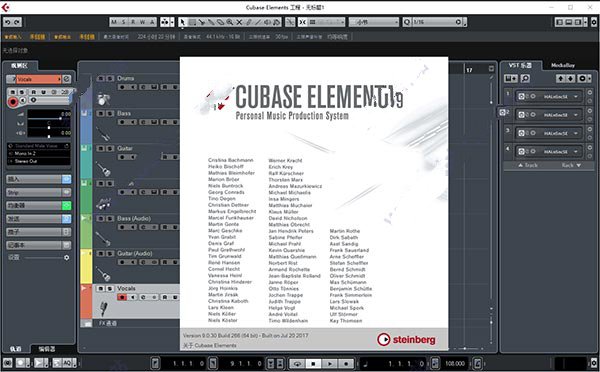
Task: Switch to the MediaBay tab
Action: click(x=562, y=65)
